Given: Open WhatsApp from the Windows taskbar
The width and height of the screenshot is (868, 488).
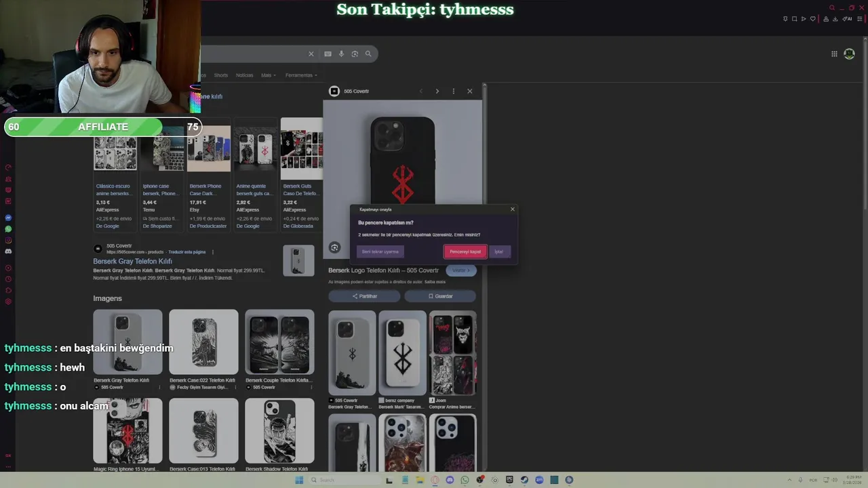Looking at the screenshot, I should pos(465,480).
